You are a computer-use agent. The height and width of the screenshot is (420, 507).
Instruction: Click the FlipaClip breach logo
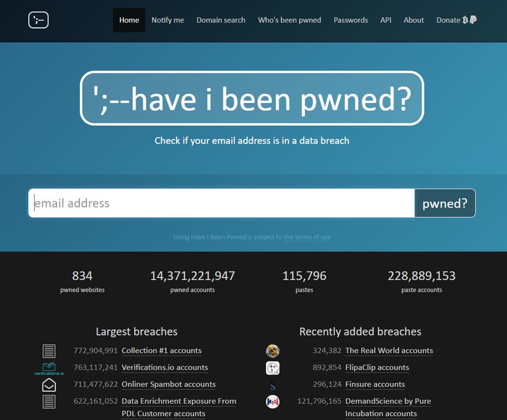273,368
